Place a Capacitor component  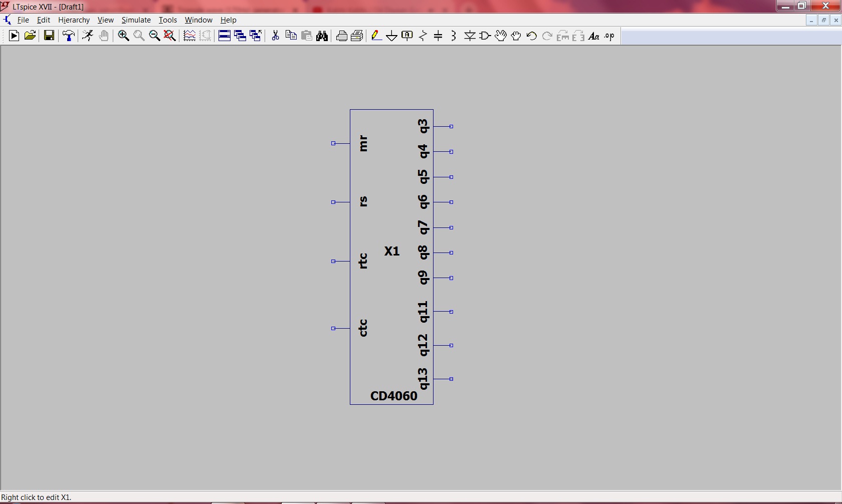[438, 36]
